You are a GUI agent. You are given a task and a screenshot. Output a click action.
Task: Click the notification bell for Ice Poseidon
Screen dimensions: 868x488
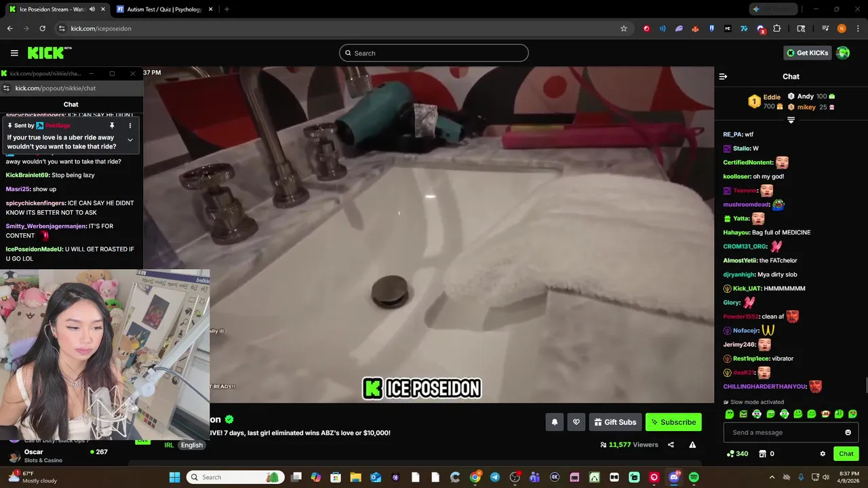pyautogui.click(x=555, y=422)
